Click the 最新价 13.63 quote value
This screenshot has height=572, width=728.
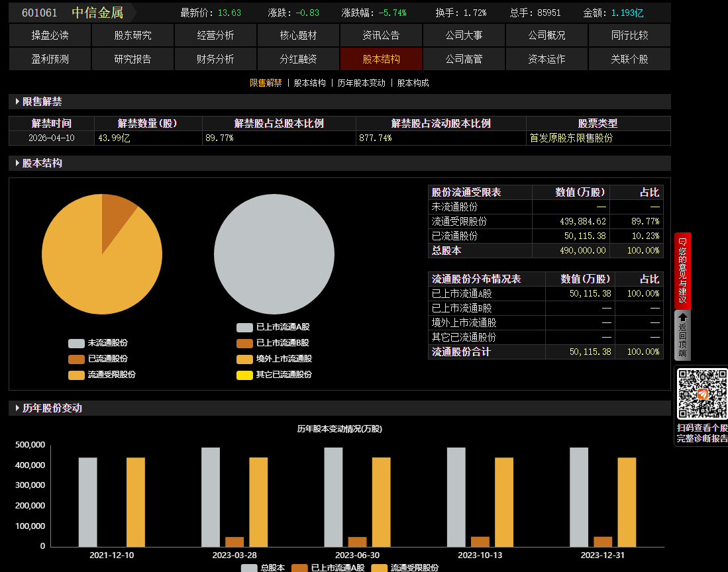coord(229,13)
